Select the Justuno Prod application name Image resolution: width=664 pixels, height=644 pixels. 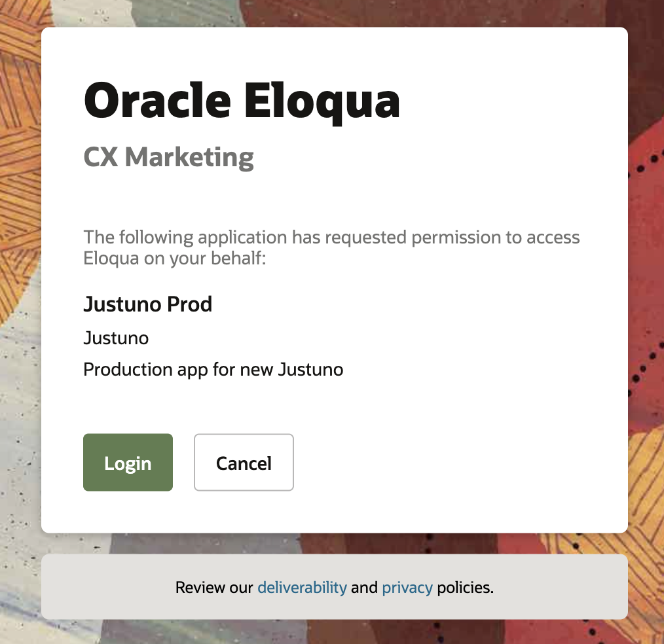(148, 304)
